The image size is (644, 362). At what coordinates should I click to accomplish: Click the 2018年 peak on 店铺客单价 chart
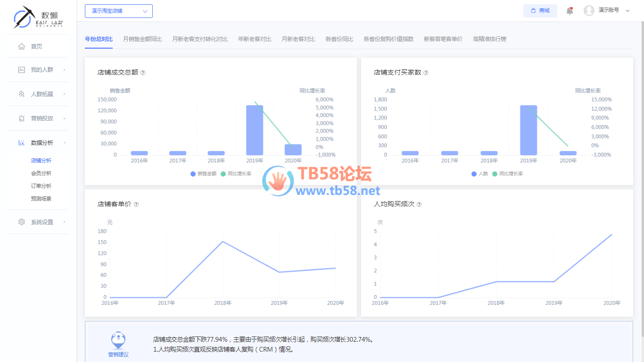(x=223, y=242)
